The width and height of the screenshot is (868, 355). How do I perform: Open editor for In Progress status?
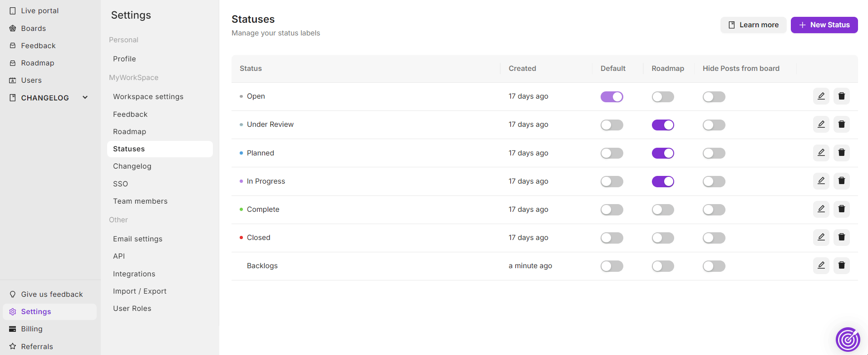821,181
